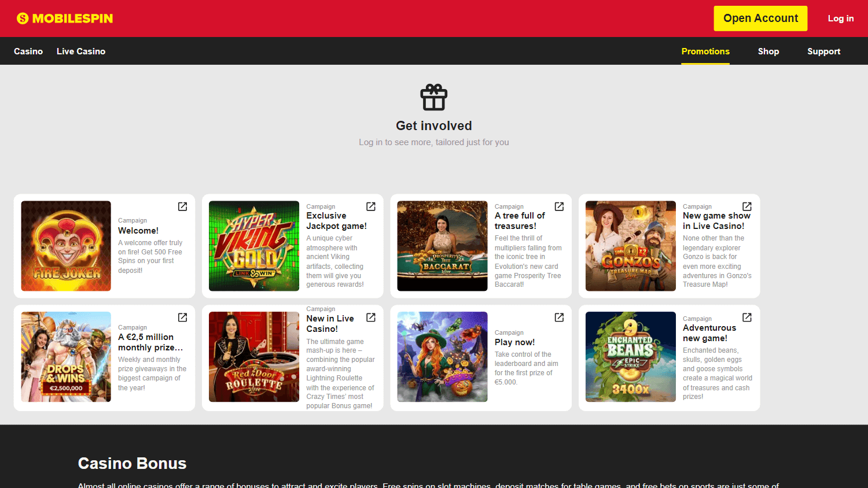Image resolution: width=868 pixels, height=488 pixels.
Task: Open external link icon on Welcome! card
Action: click(x=182, y=206)
